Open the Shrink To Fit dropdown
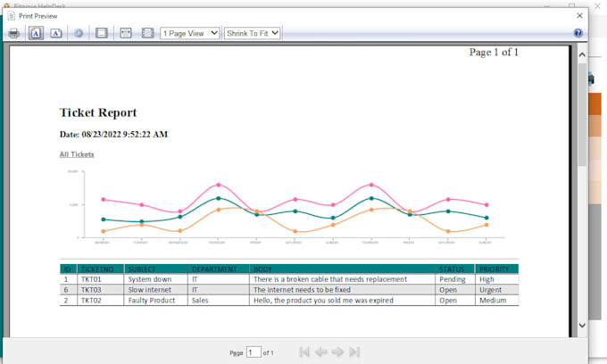This screenshot has height=364, width=607. 252,33
